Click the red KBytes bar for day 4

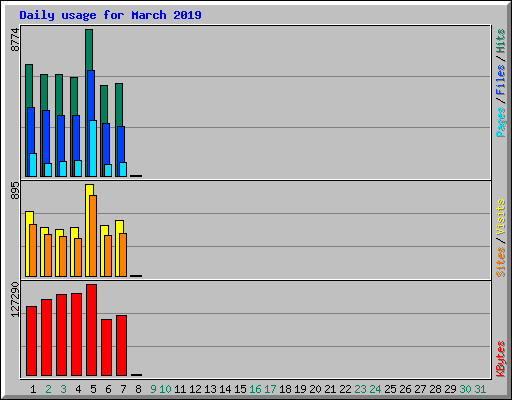(76, 335)
